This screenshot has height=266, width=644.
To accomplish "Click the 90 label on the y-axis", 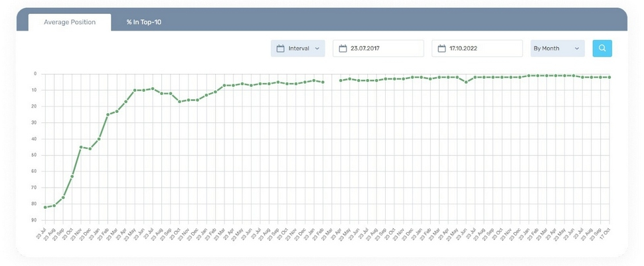I will click(34, 220).
